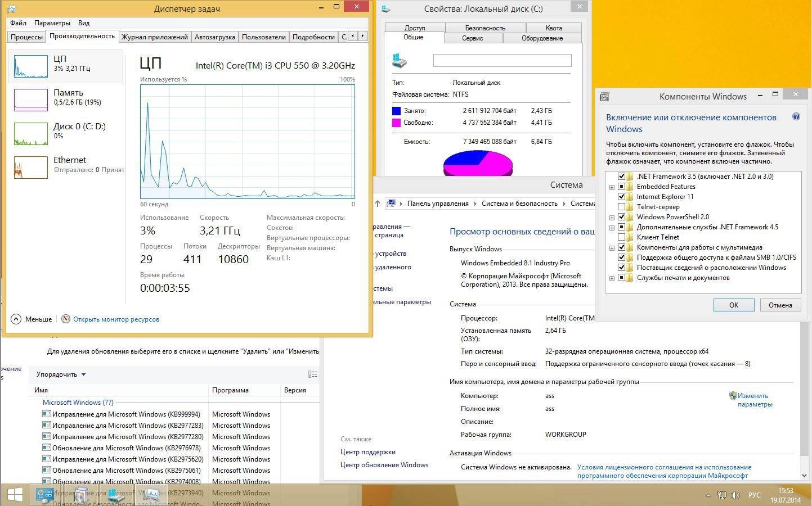Uncheck .NET Framework 3.5 component
Image resolution: width=812 pixels, height=506 pixels.
point(622,177)
